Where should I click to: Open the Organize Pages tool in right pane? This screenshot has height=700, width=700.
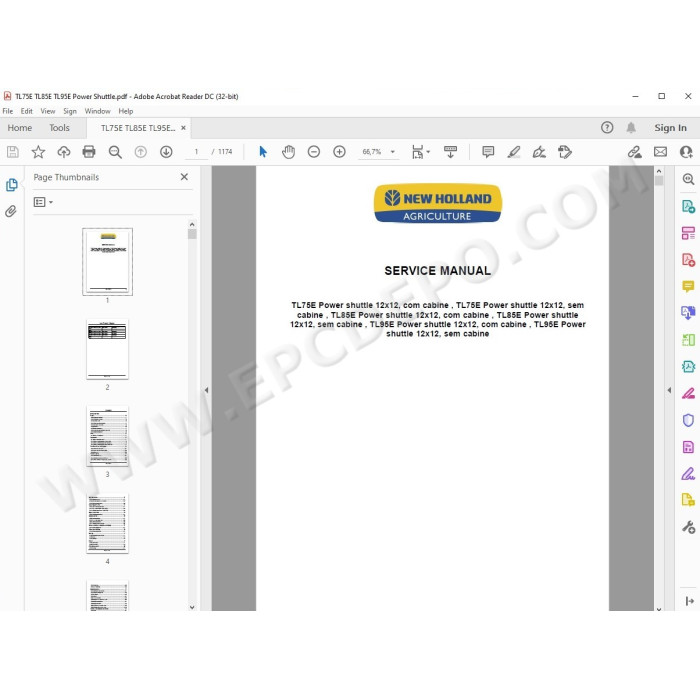click(688, 233)
